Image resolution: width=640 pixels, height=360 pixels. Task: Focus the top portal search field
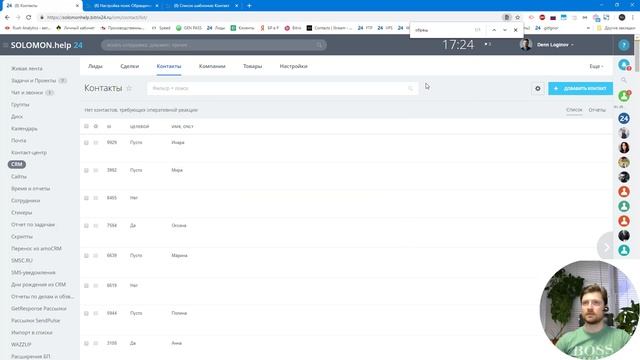tap(213, 45)
